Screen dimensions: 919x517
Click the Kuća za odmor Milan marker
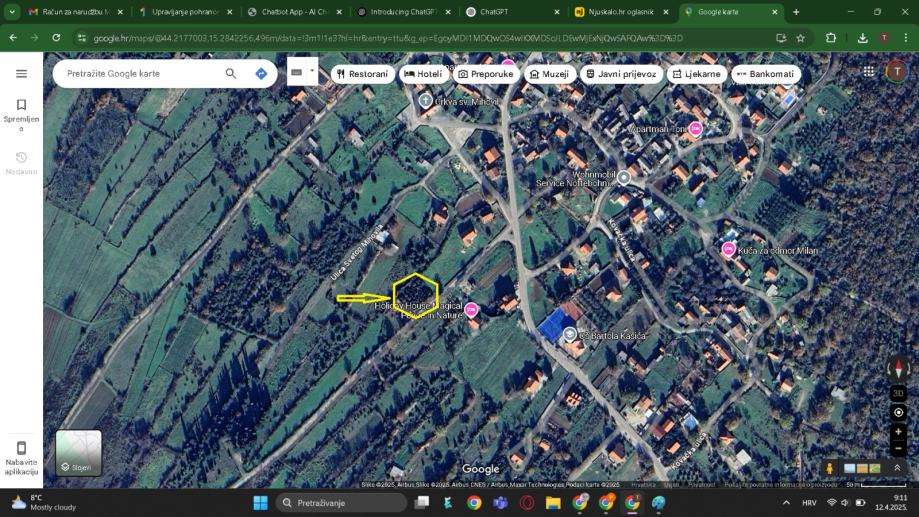tap(729, 250)
